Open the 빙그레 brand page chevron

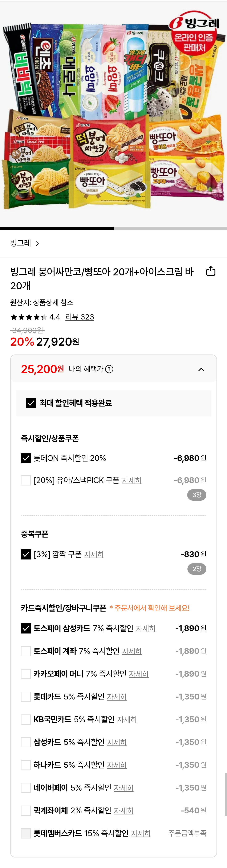(x=37, y=243)
